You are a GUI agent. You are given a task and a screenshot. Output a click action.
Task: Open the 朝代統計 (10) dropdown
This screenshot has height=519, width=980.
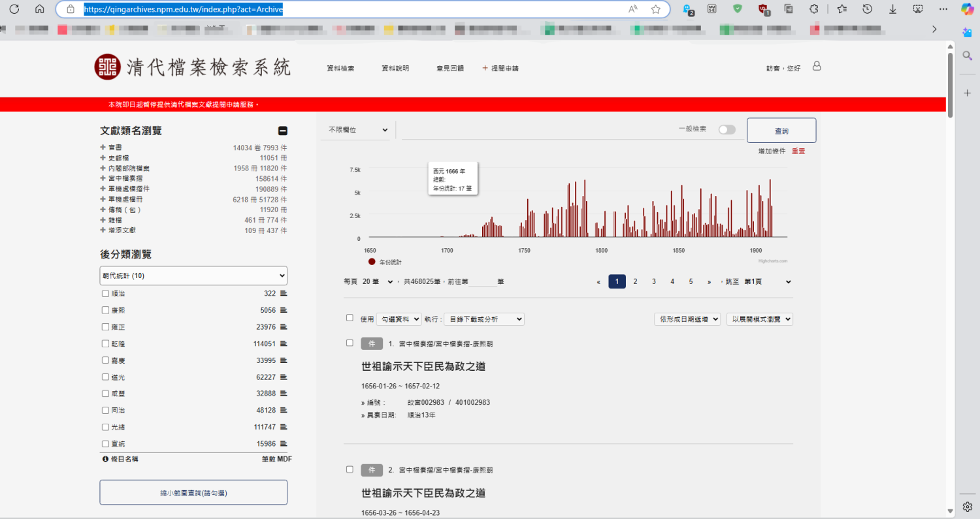(x=193, y=275)
